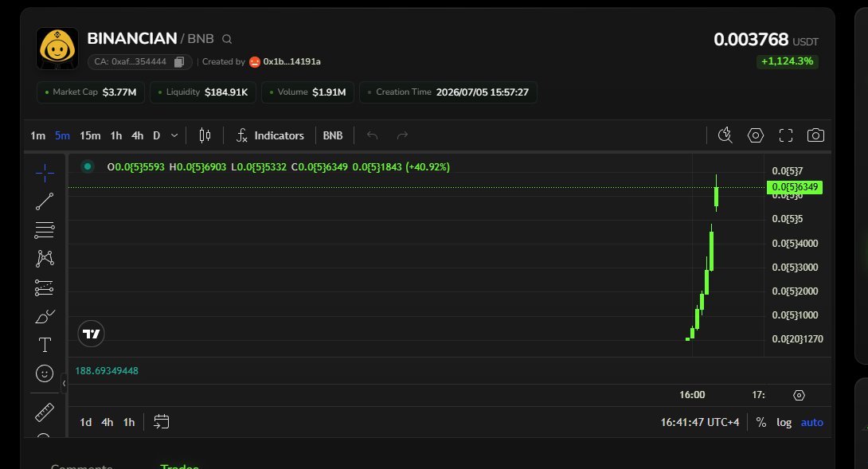Toggle auto scale mode
Screen dimensions: 868x469
click(812, 423)
